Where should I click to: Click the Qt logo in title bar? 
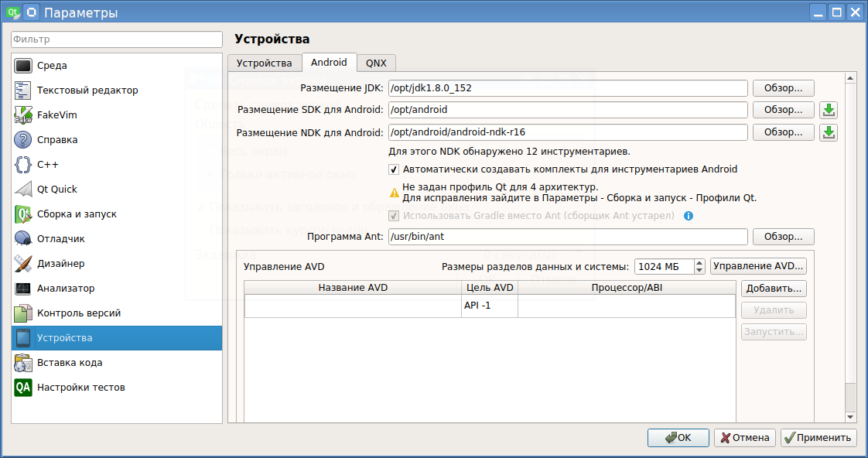pyautogui.click(x=12, y=12)
